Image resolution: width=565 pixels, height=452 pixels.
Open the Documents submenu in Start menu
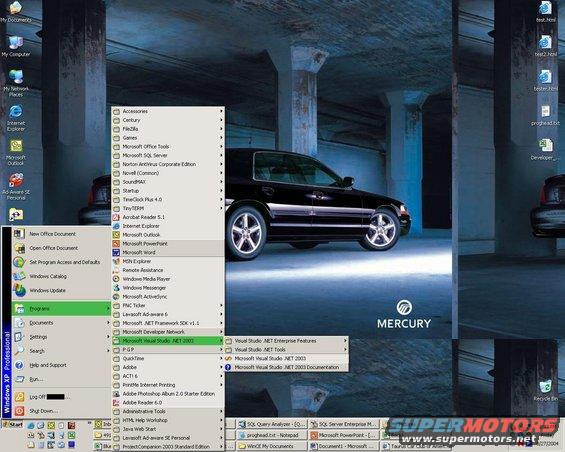(x=61, y=323)
